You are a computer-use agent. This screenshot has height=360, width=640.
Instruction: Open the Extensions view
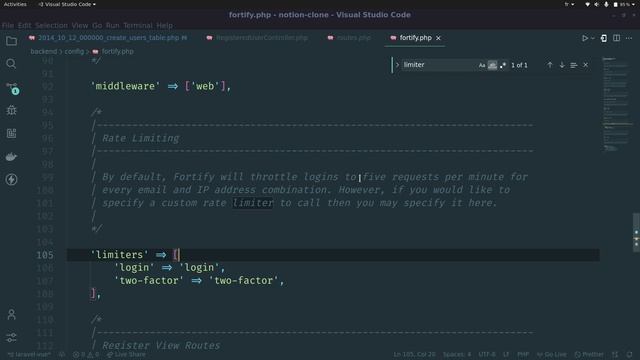tap(11, 133)
